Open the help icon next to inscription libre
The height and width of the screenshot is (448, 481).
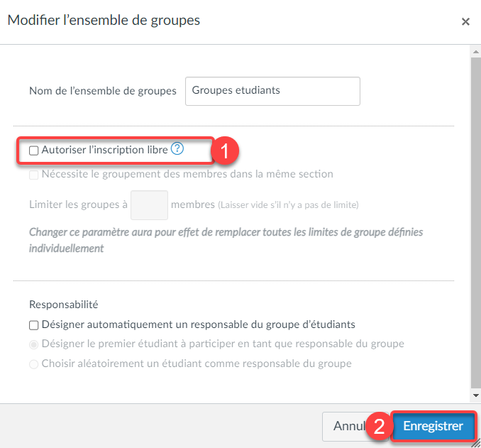[177, 148]
